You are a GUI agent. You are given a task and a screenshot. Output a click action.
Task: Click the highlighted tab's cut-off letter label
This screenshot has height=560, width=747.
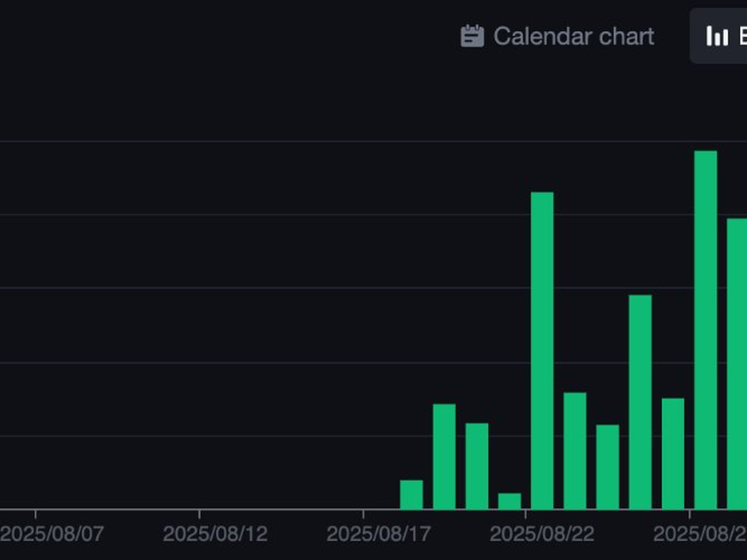[742, 36]
